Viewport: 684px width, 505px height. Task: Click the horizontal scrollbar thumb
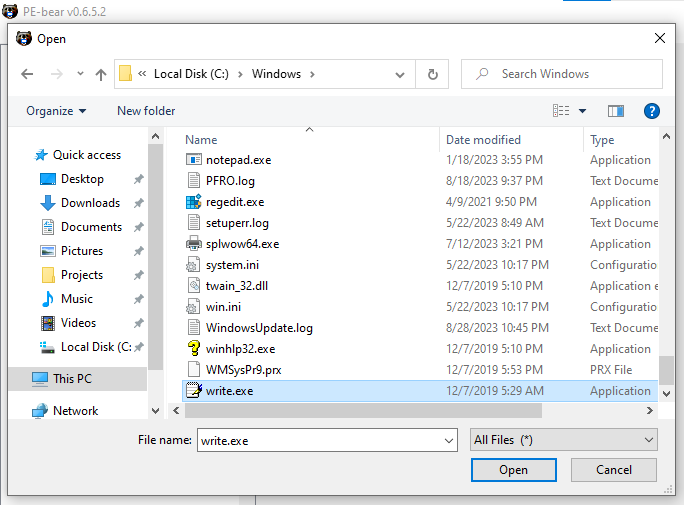(x=363, y=410)
